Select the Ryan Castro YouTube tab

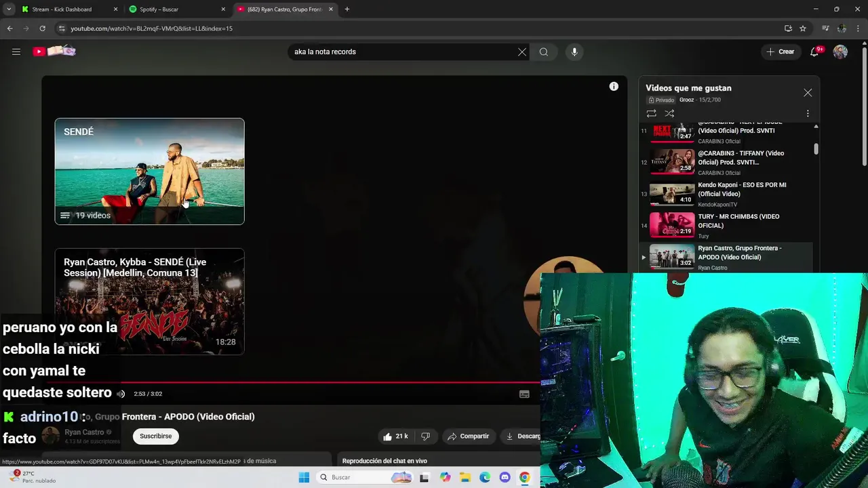pyautogui.click(x=285, y=9)
